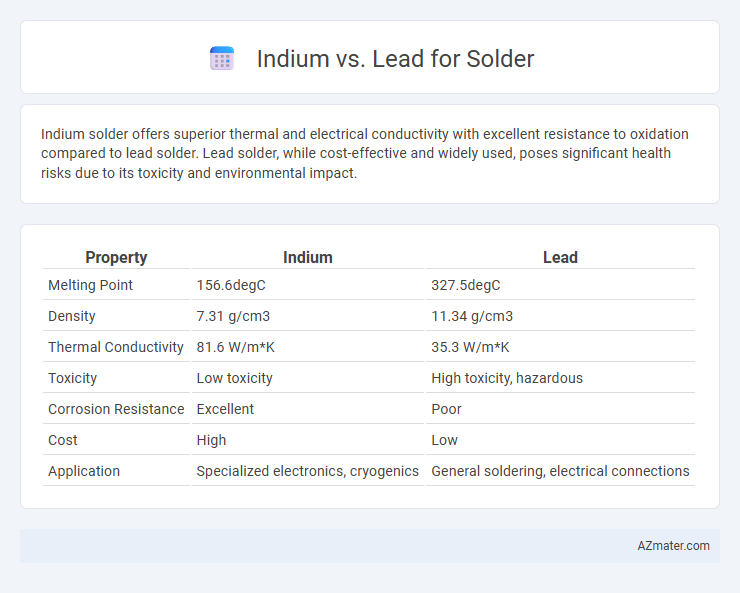Select the Lead column header

[560, 258]
